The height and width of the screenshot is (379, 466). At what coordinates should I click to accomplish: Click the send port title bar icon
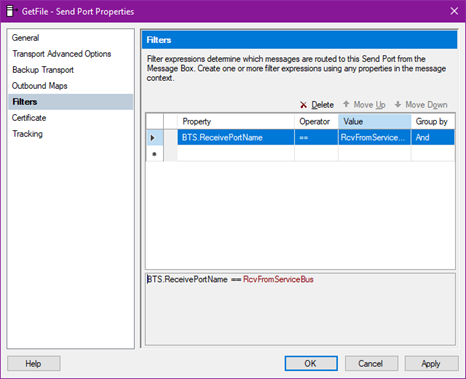point(11,11)
